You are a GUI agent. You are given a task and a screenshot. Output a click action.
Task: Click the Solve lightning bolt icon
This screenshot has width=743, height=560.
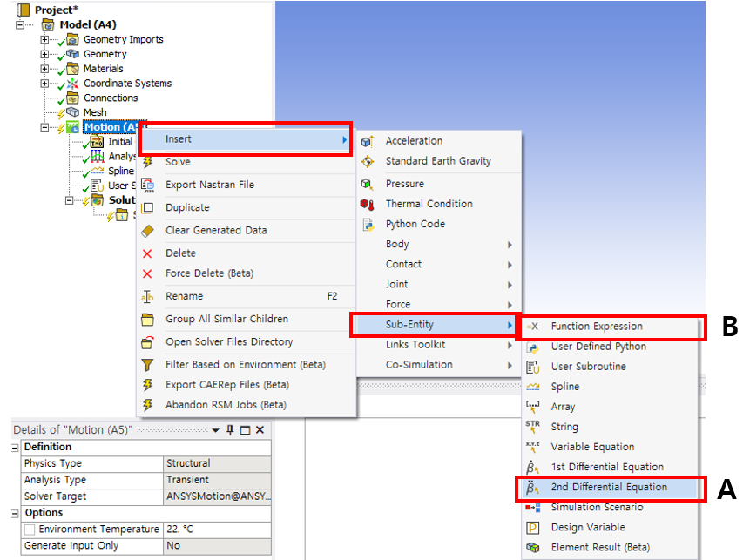pyautogui.click(x=148, y=162)
